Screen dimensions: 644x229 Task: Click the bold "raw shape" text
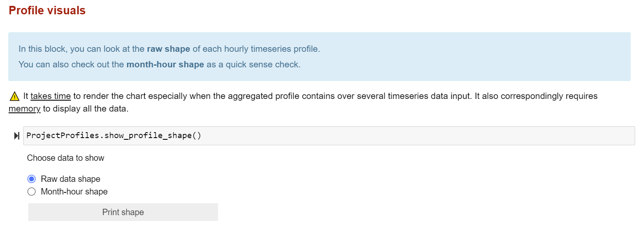pos(168,49)
